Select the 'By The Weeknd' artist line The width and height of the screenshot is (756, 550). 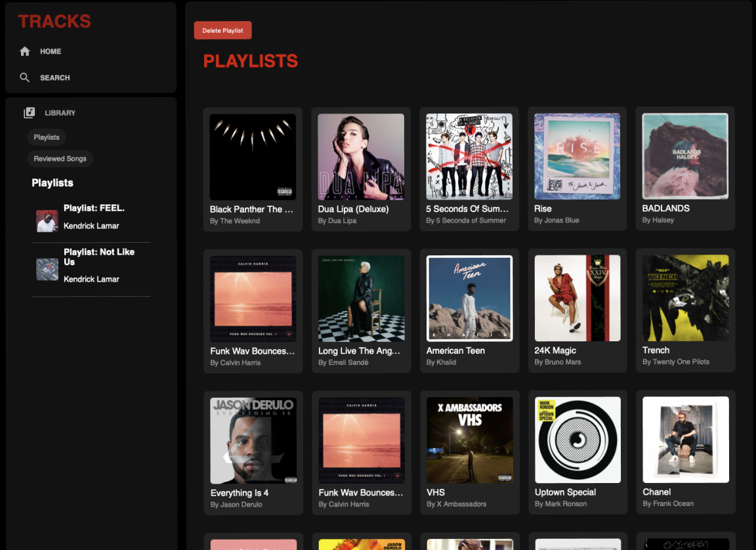(x=235, y=221)
